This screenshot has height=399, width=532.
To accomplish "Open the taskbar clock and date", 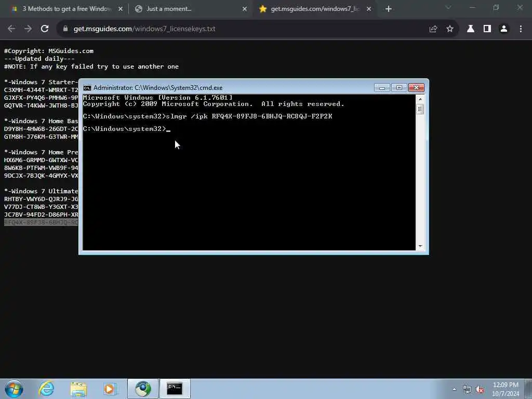I will coord(506,389).
